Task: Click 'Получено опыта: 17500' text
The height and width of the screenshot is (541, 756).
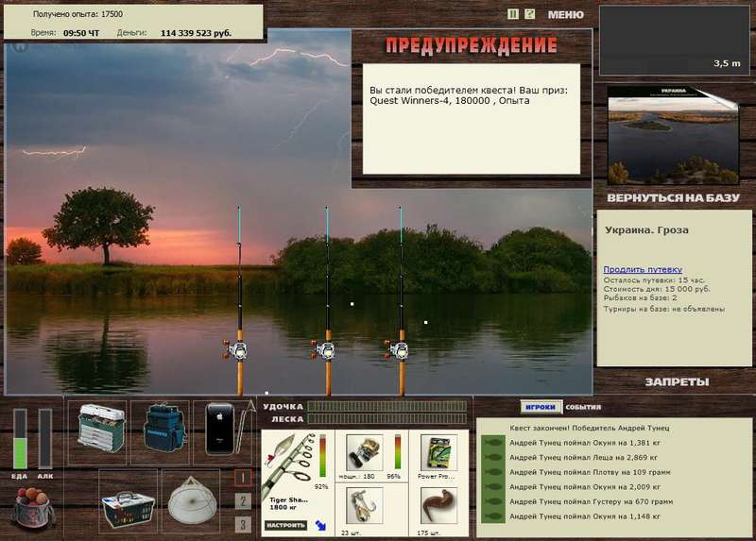Action: point(77,14)
